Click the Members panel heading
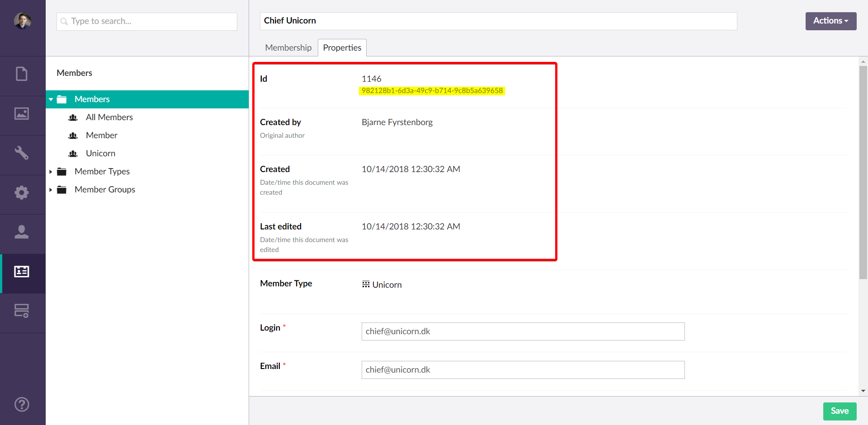The height and width of the screenshot is (425, 868). pos(74,73)
